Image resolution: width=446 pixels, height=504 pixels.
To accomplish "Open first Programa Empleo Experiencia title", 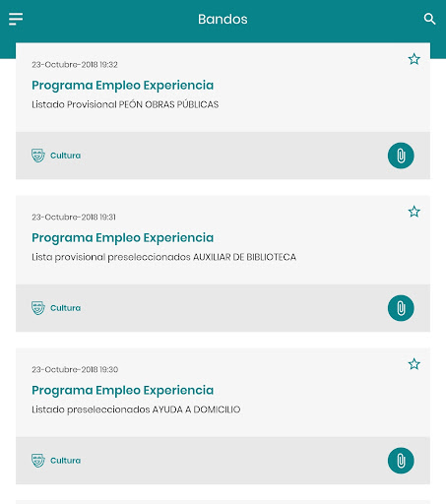I will click(123, 86).
